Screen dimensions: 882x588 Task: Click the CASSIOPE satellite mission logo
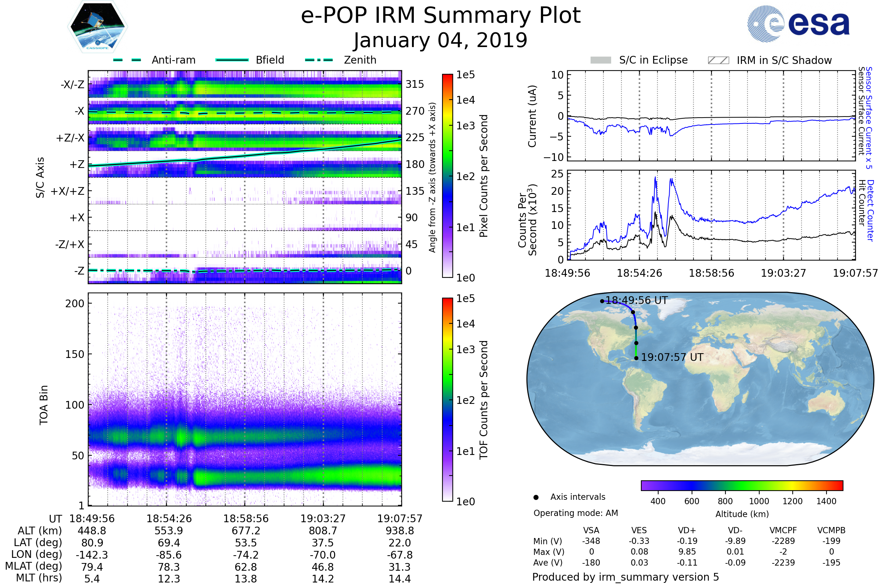click(97, 27)
